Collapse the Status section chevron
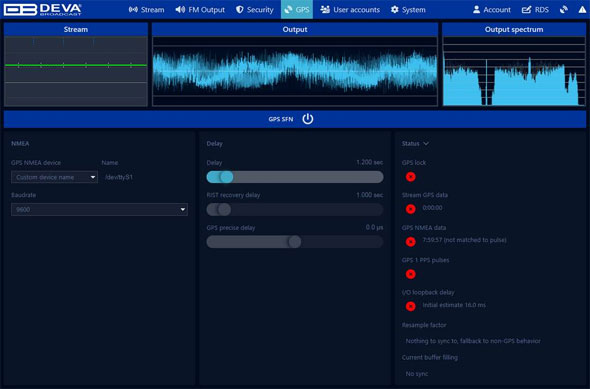The image size is (590, 389). tap(426, 143)
